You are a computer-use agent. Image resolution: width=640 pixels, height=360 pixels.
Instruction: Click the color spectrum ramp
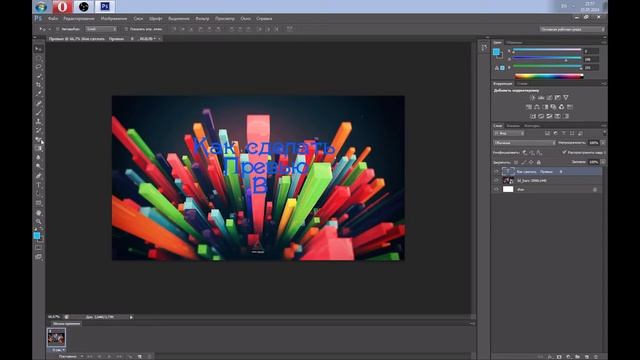click(549, 76)
